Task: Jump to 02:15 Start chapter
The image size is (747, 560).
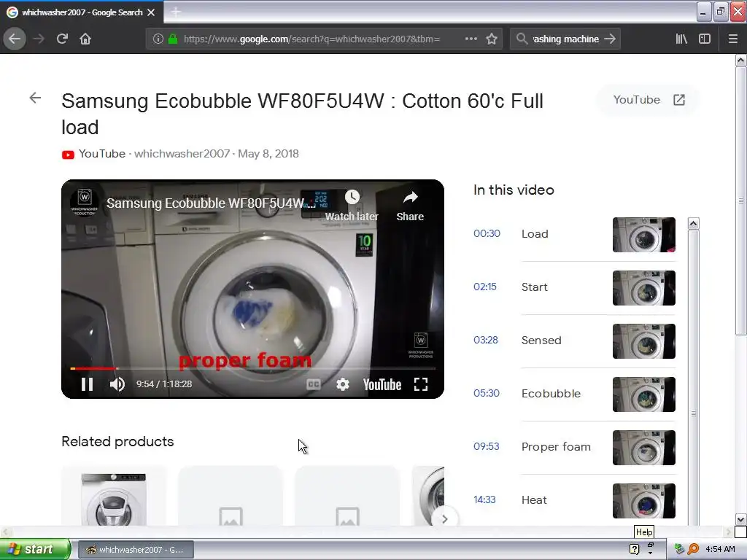Action: point(511,287)
